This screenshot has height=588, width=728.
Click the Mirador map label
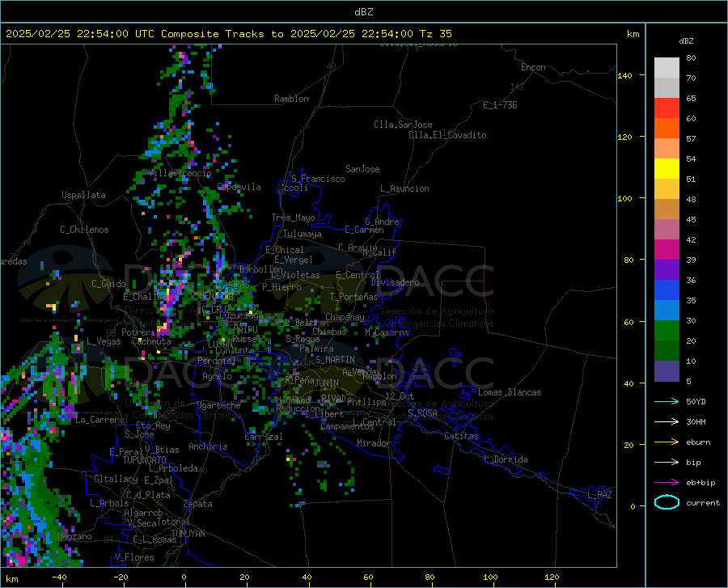[373, 443]
